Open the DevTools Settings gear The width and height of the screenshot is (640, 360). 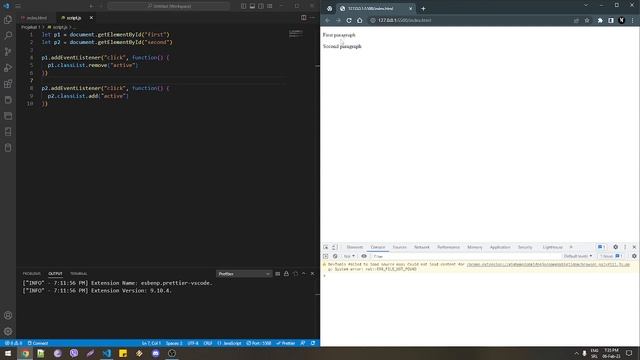[x=616, y=247]
